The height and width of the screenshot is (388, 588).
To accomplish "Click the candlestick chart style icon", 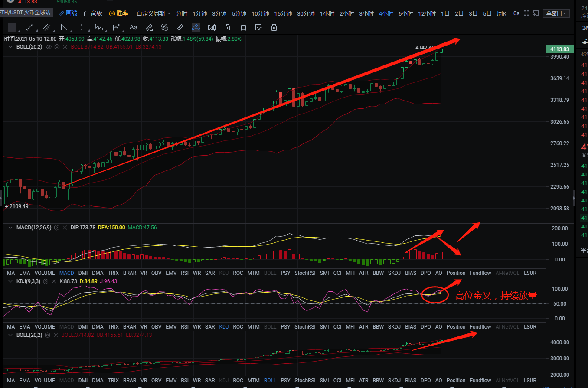I will (x=212, y=27).
